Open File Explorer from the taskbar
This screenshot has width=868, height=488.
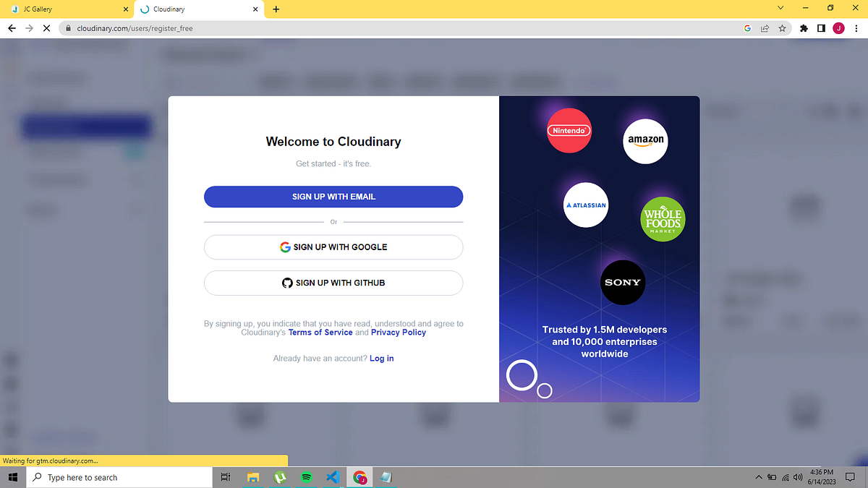pos(252,476)
